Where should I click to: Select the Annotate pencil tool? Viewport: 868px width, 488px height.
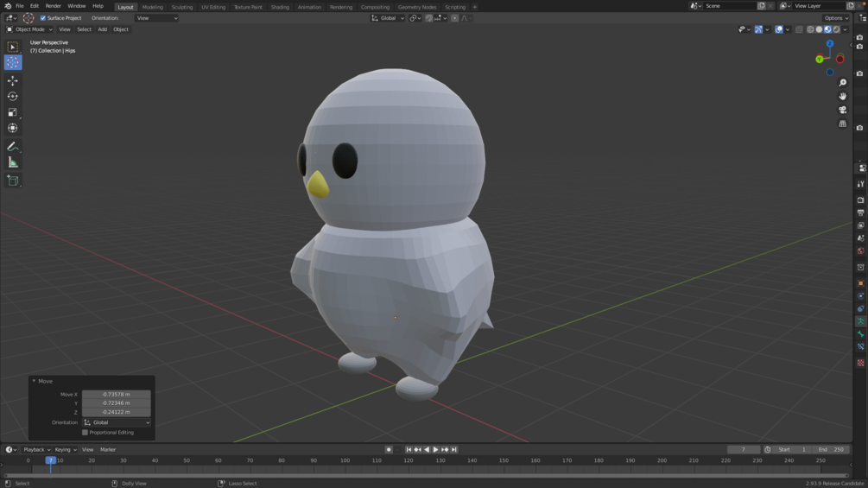tap(13, 147)
